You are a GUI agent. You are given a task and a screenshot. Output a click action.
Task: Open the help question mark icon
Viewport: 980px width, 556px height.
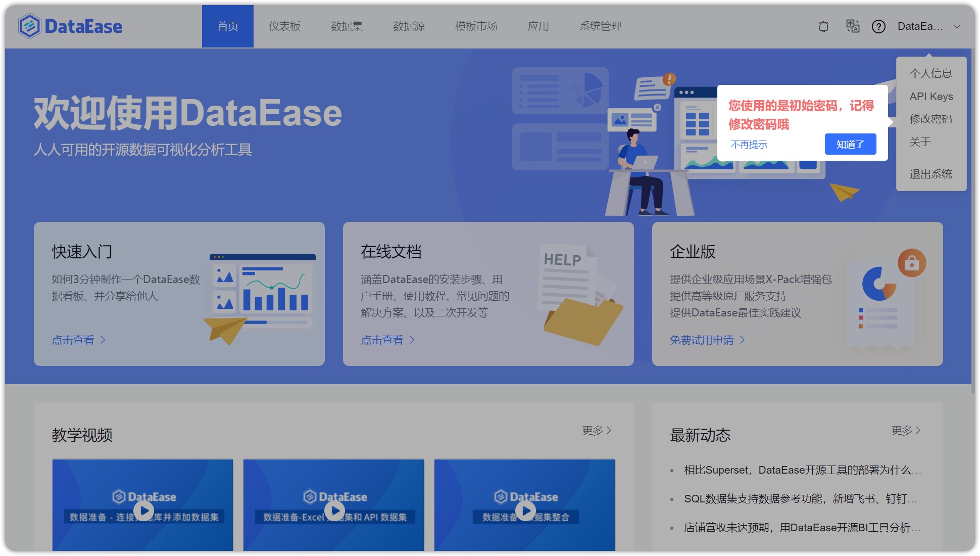[879, 26]
